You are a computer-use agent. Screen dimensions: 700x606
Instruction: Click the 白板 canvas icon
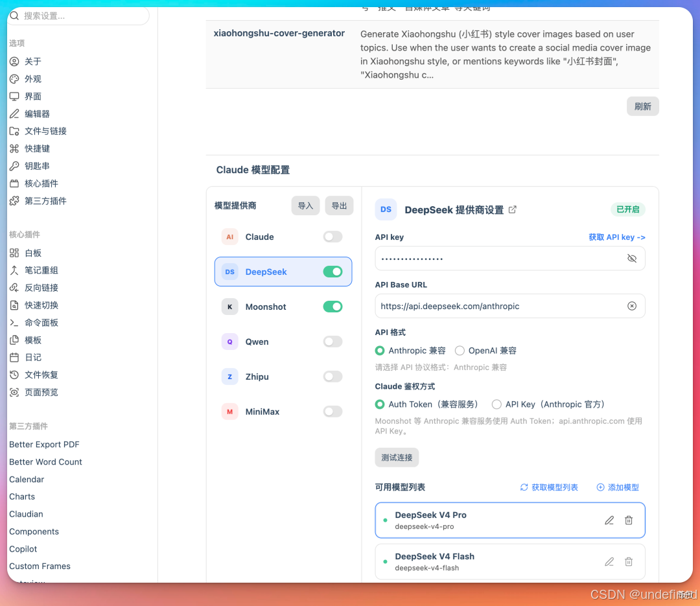(14, 253)
